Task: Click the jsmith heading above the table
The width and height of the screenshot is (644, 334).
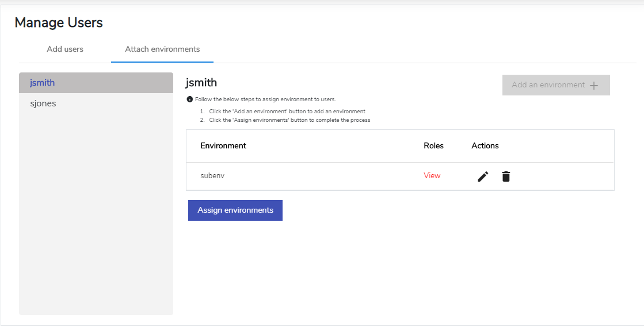Action: [x=201, y=82]
